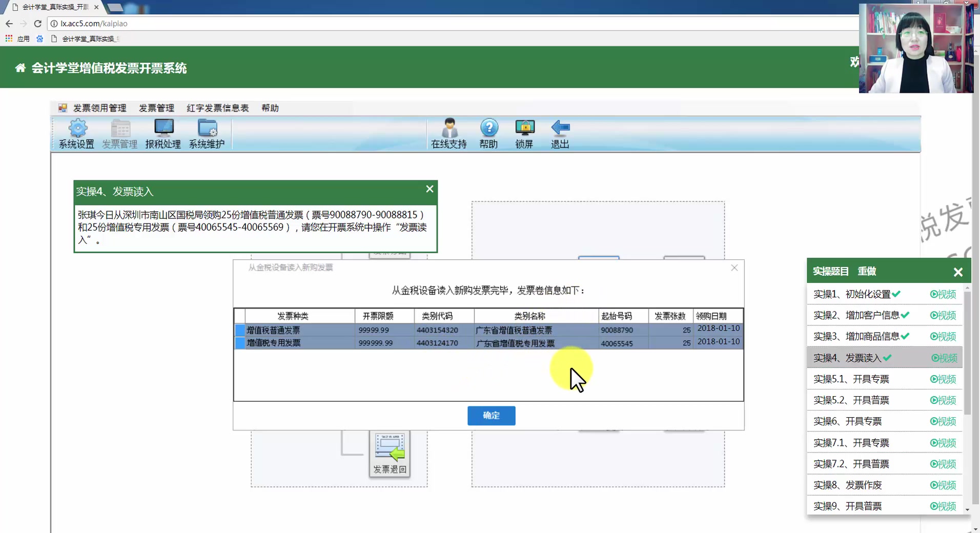
Task: Select the 发票退回 invoice return icon
Action: (390, 454)
